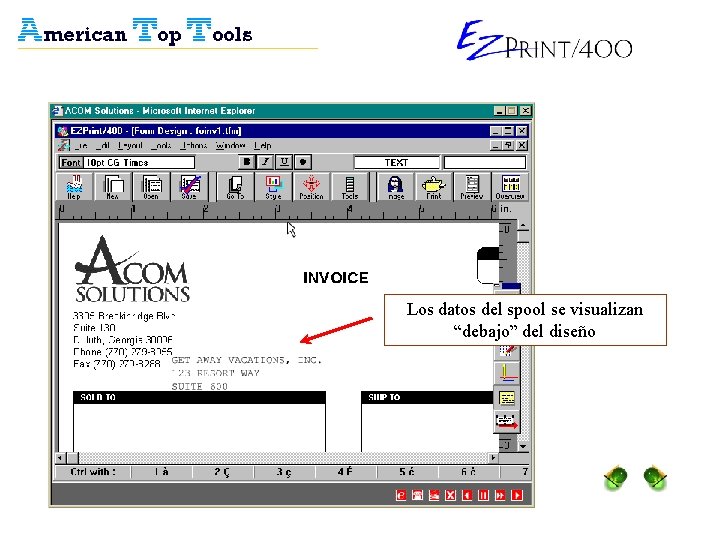The height and width of the screenshot is (540, 720).
Task: Open the Help toolbar button
Action: pyautogui.click(x=74, y=187)
